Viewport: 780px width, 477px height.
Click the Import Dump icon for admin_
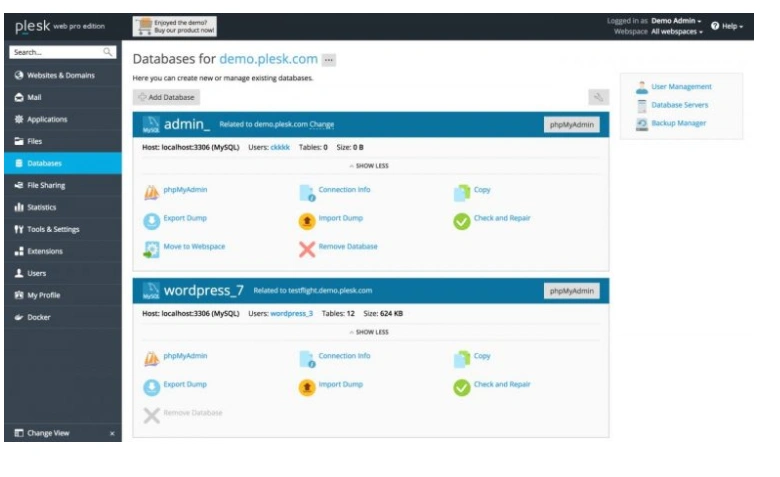tap(307, 221)
